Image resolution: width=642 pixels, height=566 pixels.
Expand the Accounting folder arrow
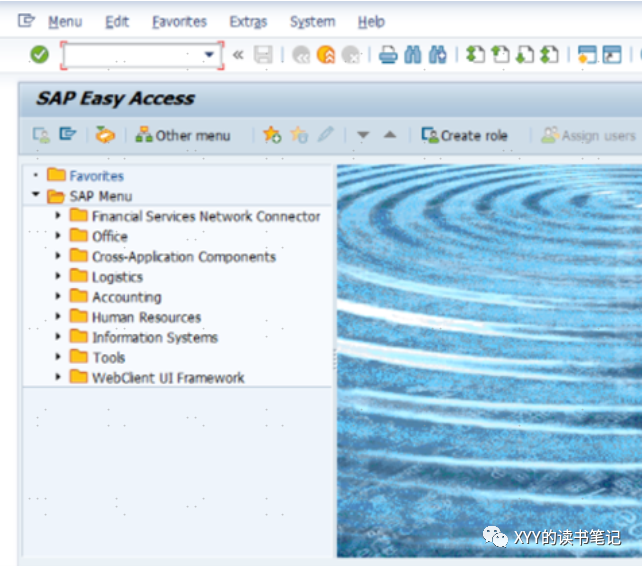(58, 297)
